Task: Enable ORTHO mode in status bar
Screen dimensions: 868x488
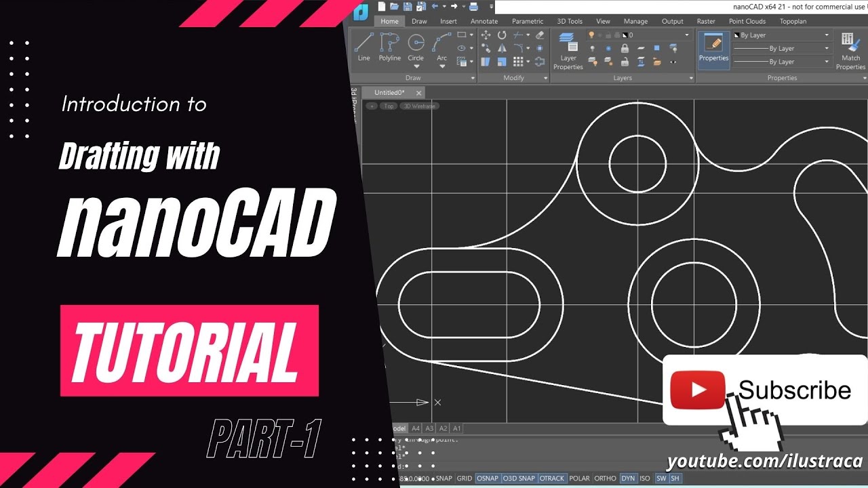Action: pos(605,479)
